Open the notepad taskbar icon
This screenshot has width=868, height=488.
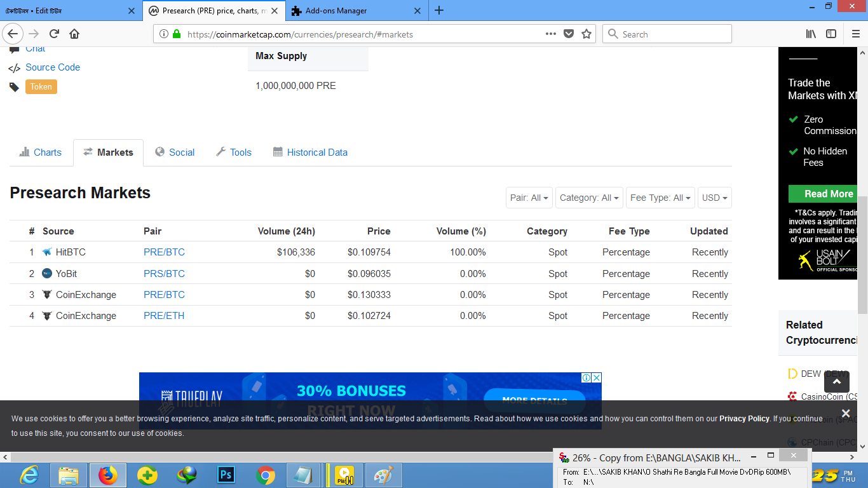305,475
